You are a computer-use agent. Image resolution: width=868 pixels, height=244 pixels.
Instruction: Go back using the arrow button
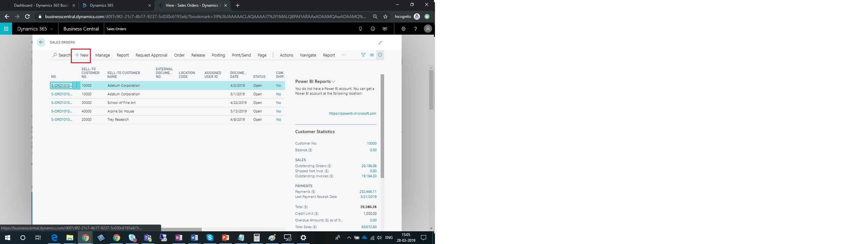point(41,43)
